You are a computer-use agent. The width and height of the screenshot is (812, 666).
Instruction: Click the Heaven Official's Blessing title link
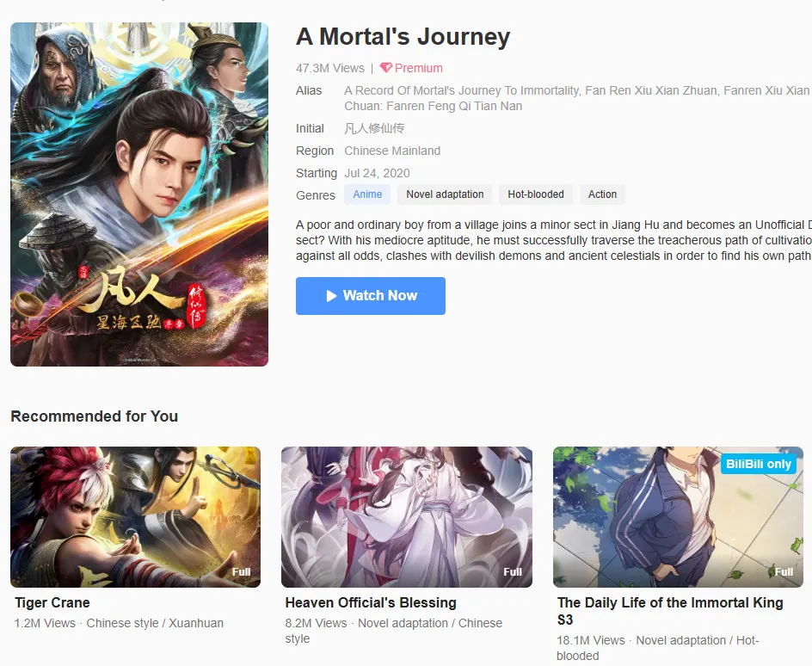point(371,603)
